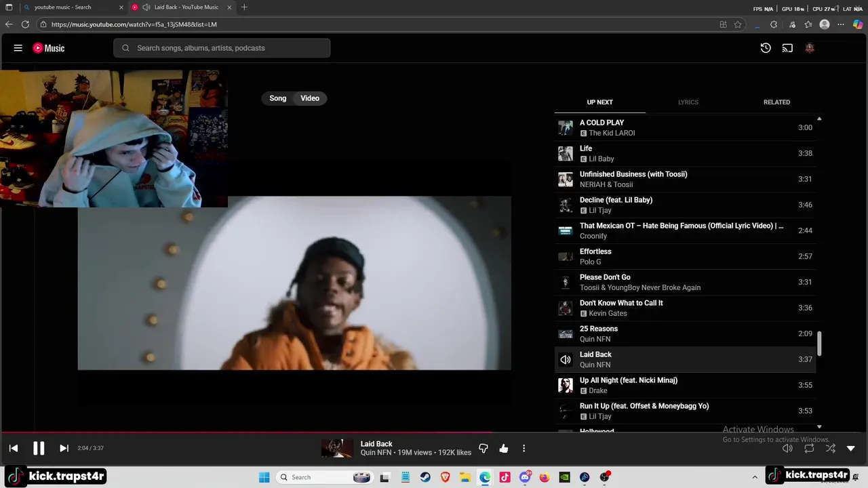The height and width of the screenshot is (488, 868).
Task: Switch to Song mode
Action: (278, 98)
